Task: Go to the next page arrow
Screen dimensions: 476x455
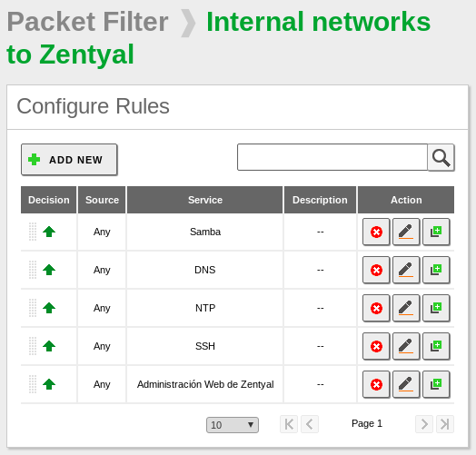Action: click(x=424, y=424)
